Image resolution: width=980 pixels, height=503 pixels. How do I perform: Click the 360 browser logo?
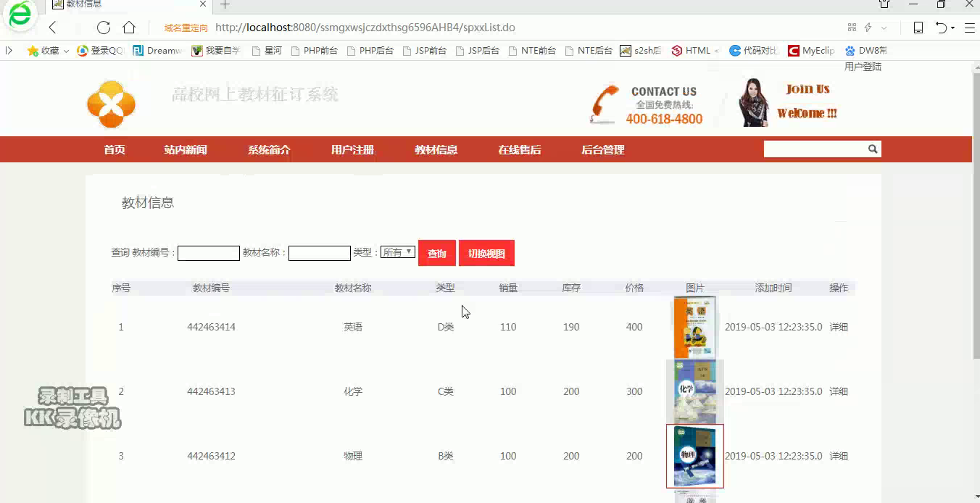click(x=20, y=14)
